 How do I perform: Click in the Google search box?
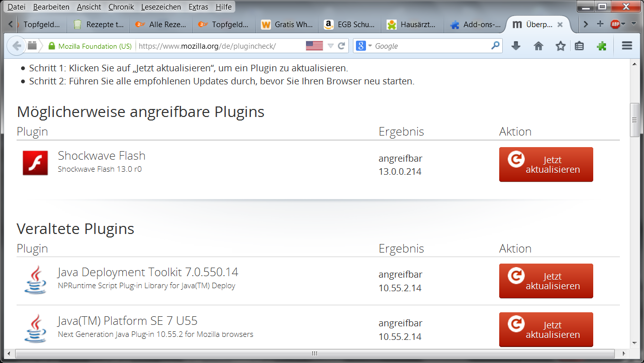(431, 46)
